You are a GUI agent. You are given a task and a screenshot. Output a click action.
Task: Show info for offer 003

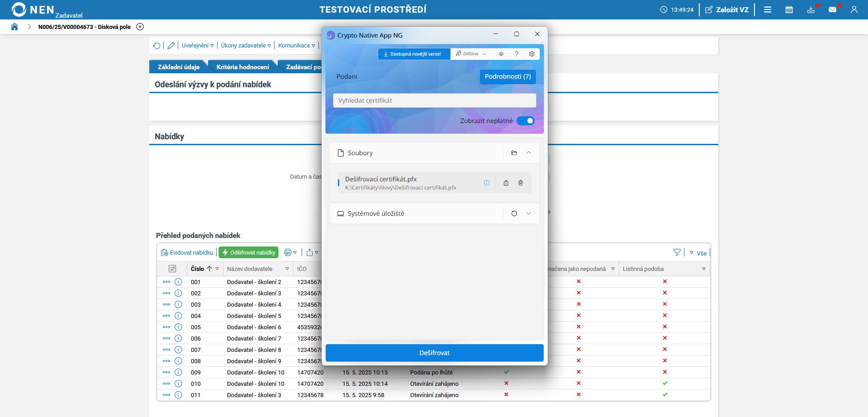point(178,304)
